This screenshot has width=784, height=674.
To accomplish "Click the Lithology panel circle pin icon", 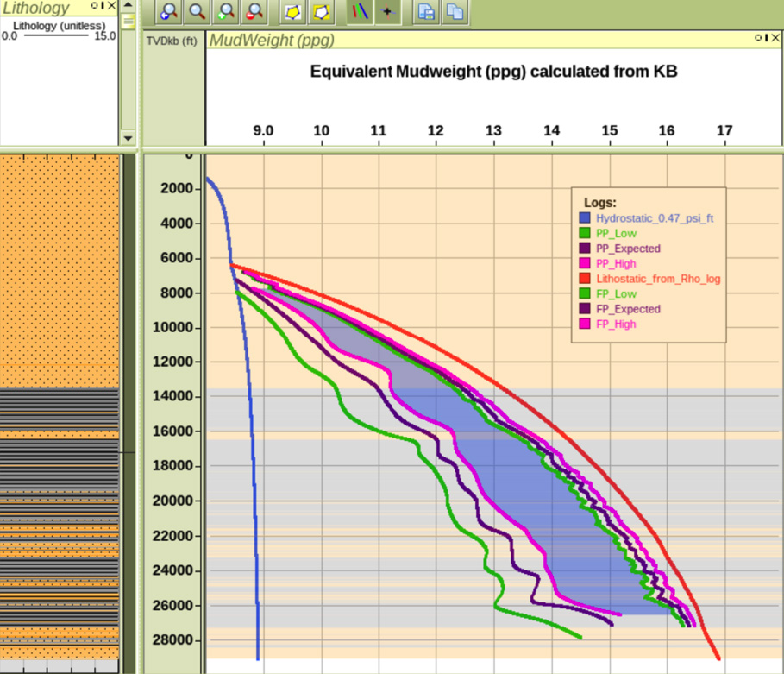I will coord(95,5).
